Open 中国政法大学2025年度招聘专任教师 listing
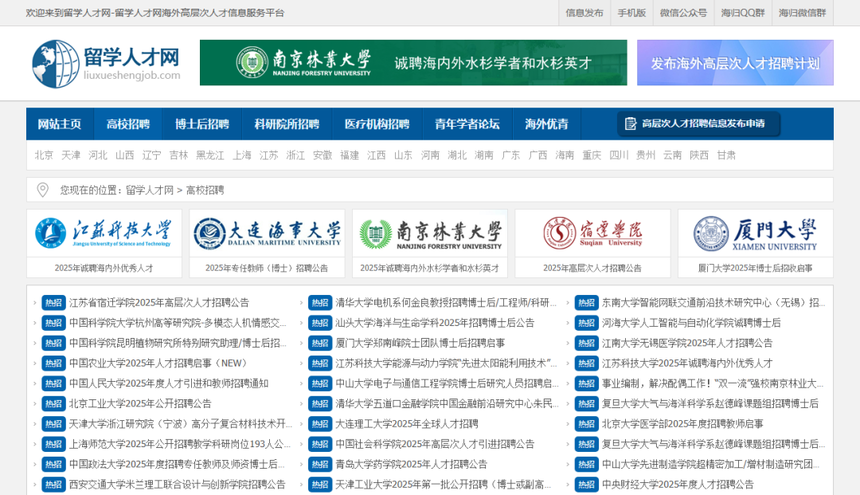860x495 pixels. pyautogui.click(x=177, y=465)
